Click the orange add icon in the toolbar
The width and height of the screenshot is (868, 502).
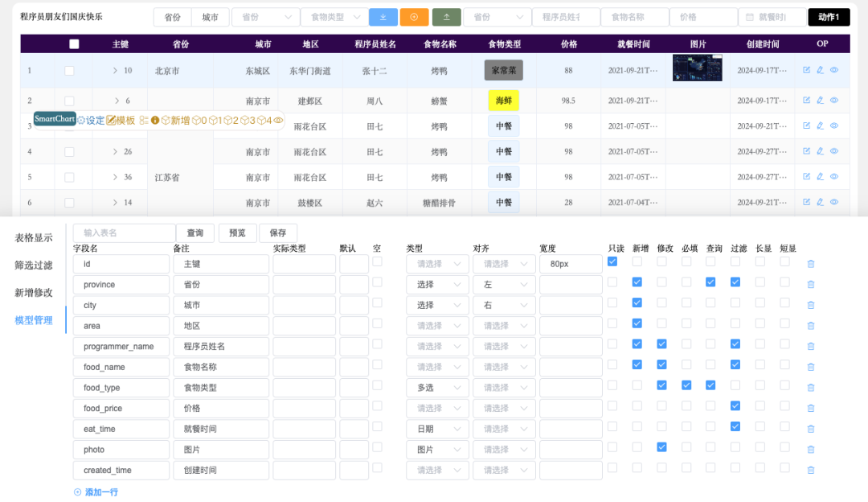click(415, 16)
